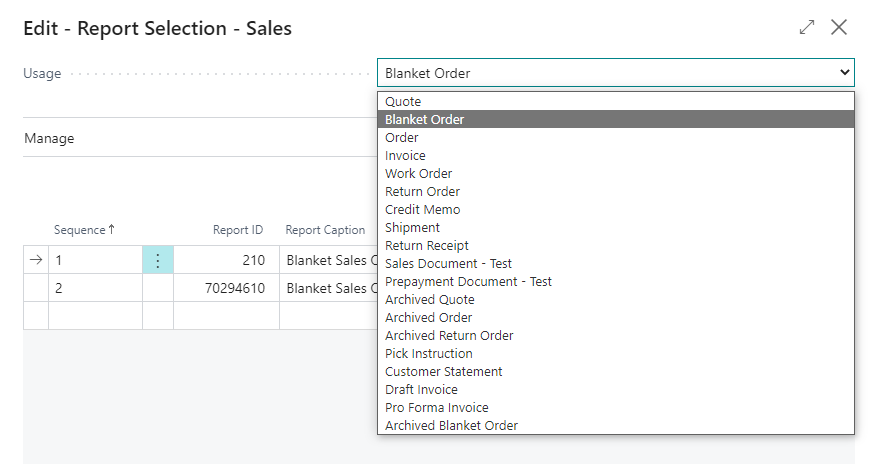The image size is (873, 464).
Task: Select Shipment from the Usage options
Action: coord(412,228)
